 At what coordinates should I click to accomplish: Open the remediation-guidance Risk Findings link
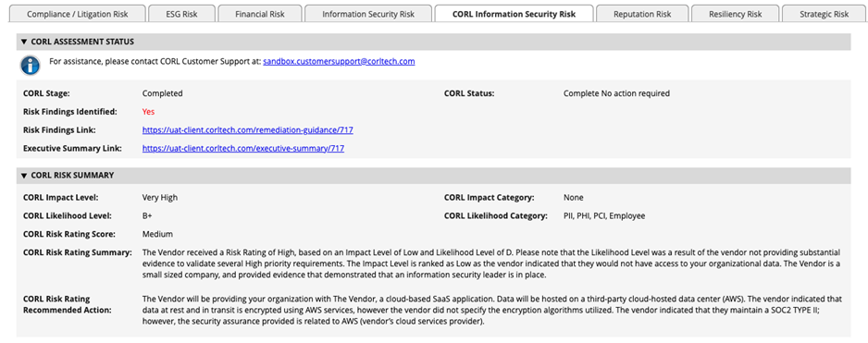[x=247, y=130]
